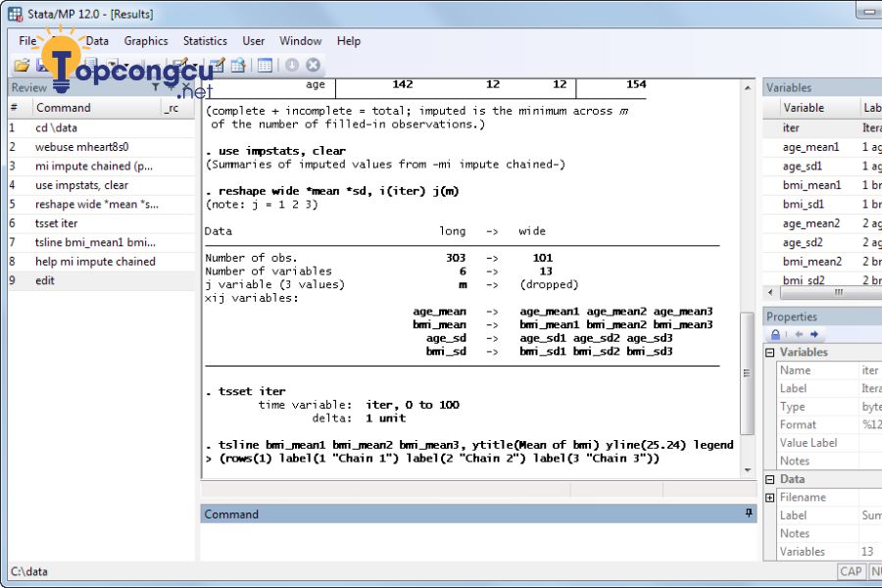Open the Help menu
The height and width of the screenshot is (588, 882).
point(348,41)
